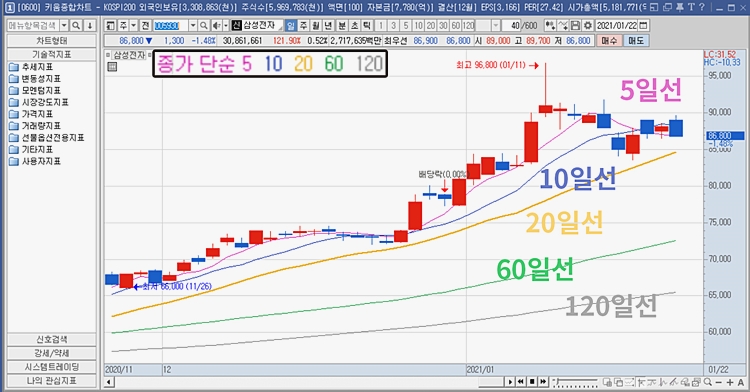Expand 시장강도지표 folder
Viewport: 750px width, 392px height.
tap(38, 102)
